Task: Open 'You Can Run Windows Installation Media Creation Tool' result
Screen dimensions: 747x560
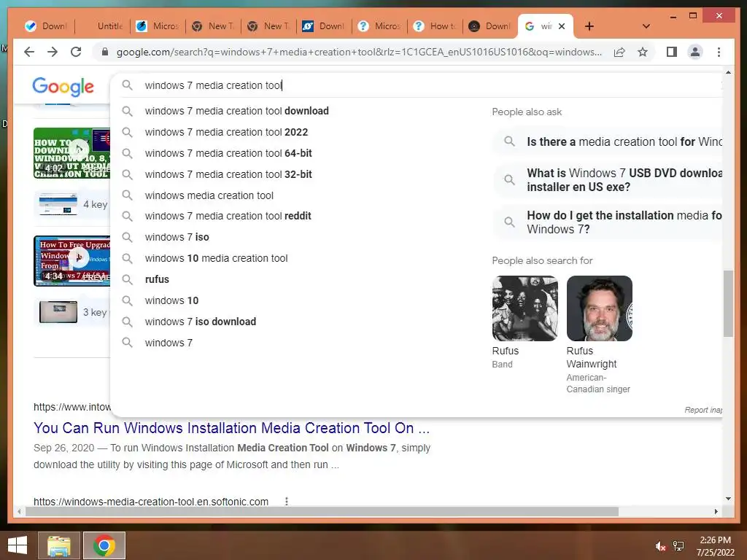Action: (x=231, y=428)
